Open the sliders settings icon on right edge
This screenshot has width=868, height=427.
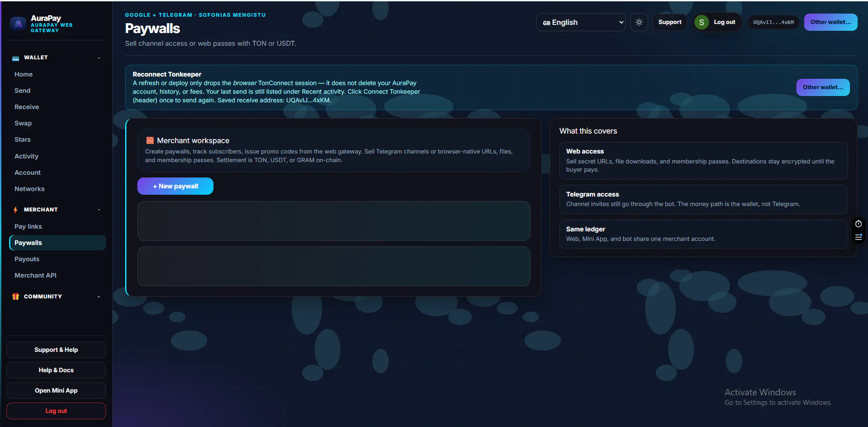(x=858, y=237)
